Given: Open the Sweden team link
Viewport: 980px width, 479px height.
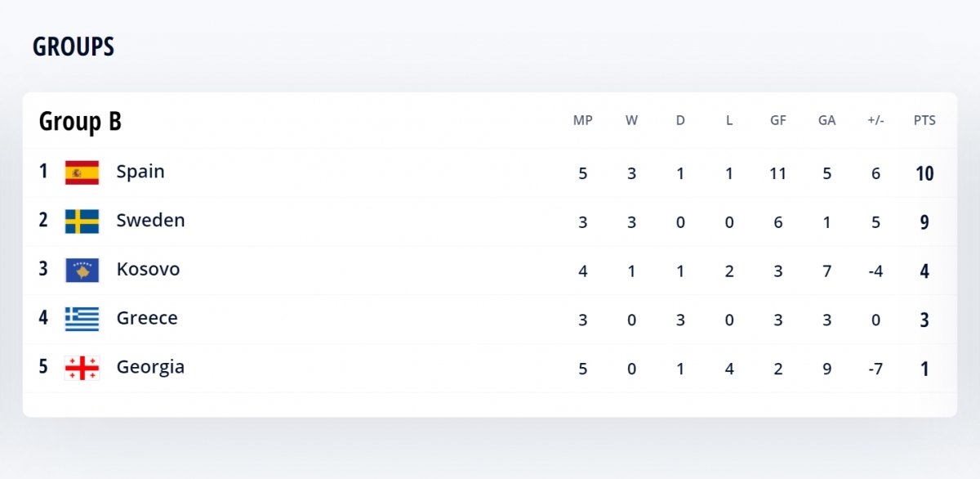Looking at the screenshot, I should (x=150, y=221).
